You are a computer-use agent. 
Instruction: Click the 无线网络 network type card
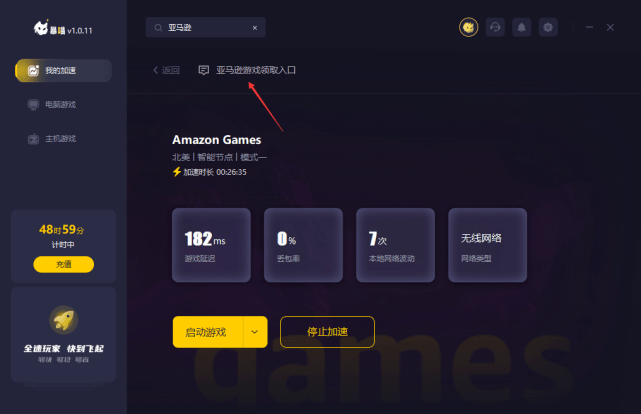pos(487,245)
